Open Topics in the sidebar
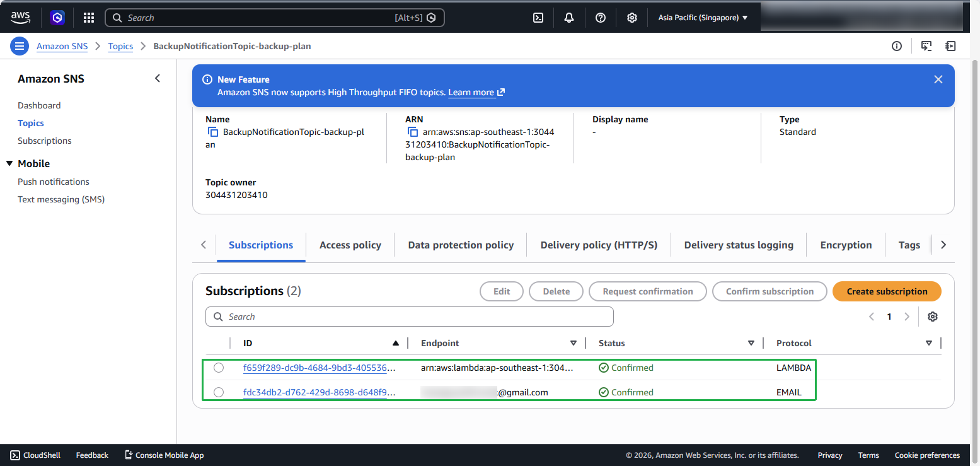Viewport: 980px width, 466px height. (x=31, y=123)
